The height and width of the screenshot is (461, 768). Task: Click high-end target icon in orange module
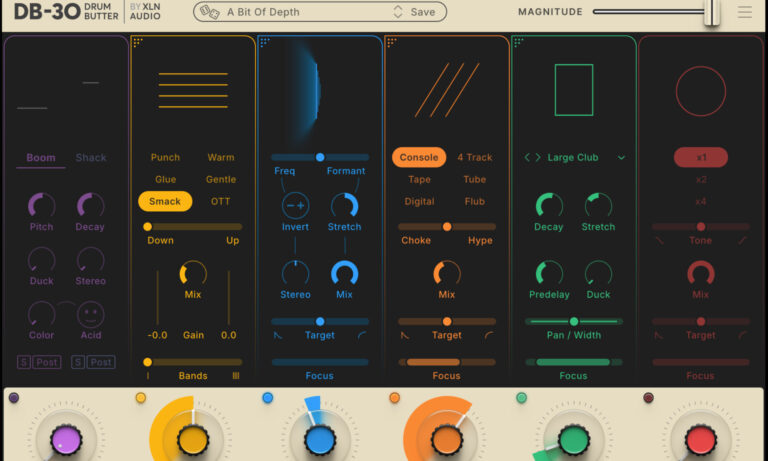[x=489, y=335]
